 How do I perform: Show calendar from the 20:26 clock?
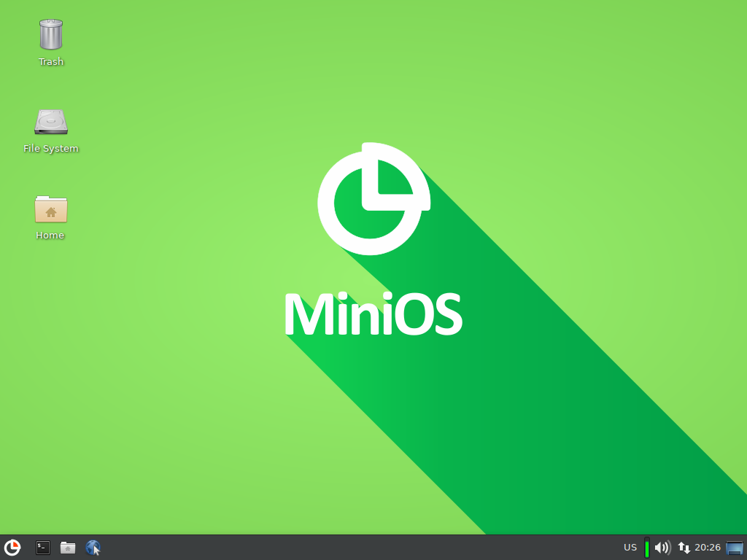(708, 548)
